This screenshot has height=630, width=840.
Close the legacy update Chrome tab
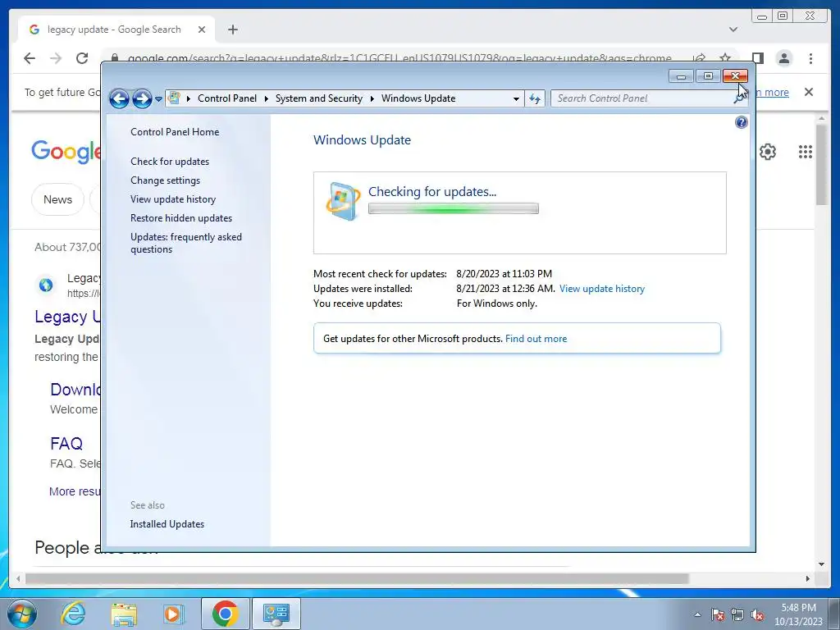[202, 30]
